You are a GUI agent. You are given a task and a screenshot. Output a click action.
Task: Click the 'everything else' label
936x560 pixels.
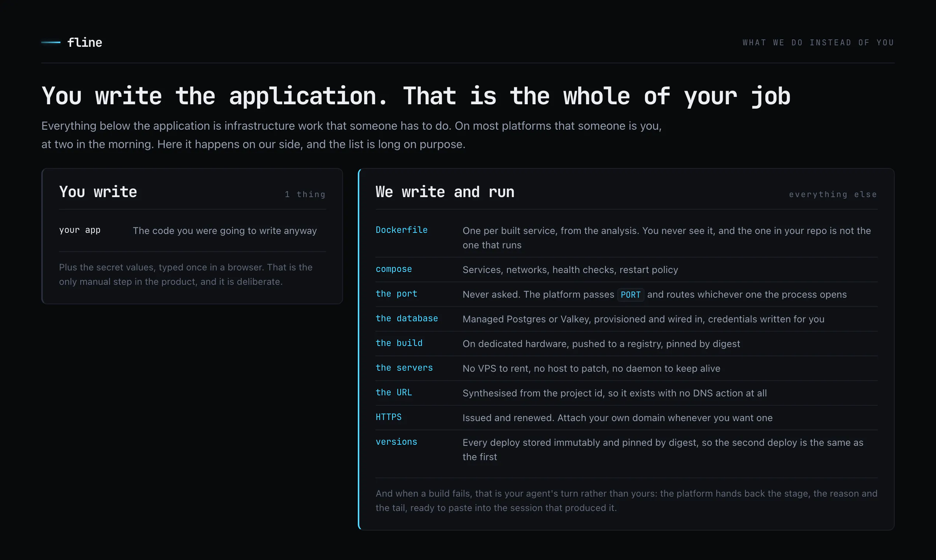coord(833,194)
